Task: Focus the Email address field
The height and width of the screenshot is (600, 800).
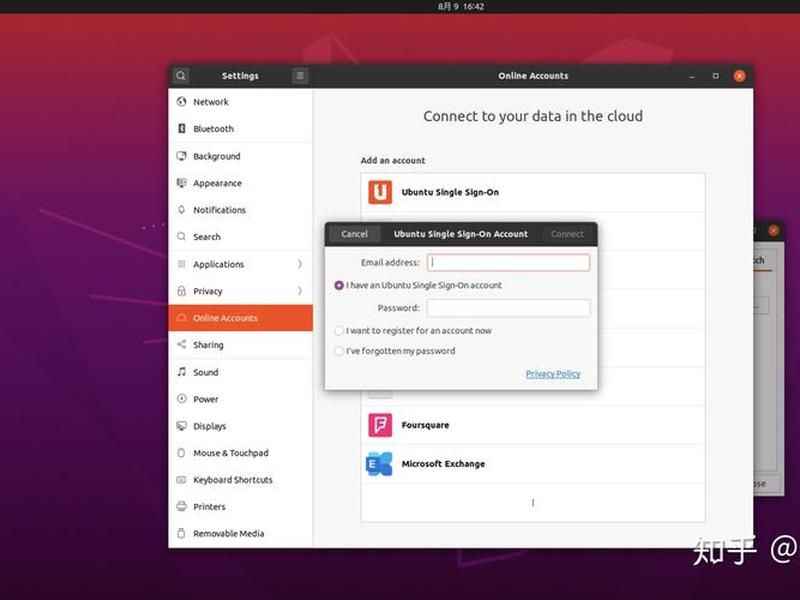Action: pyautogui.click(x=508, y=262)
